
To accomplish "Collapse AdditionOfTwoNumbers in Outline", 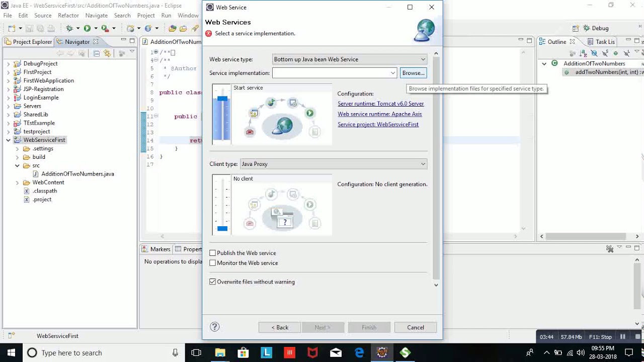I will (544, 64).
